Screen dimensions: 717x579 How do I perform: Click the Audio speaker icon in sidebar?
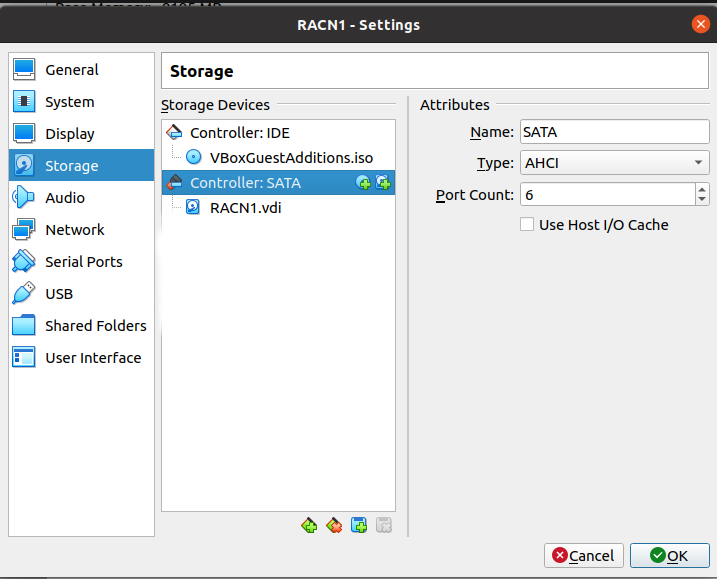pos(24,198)
